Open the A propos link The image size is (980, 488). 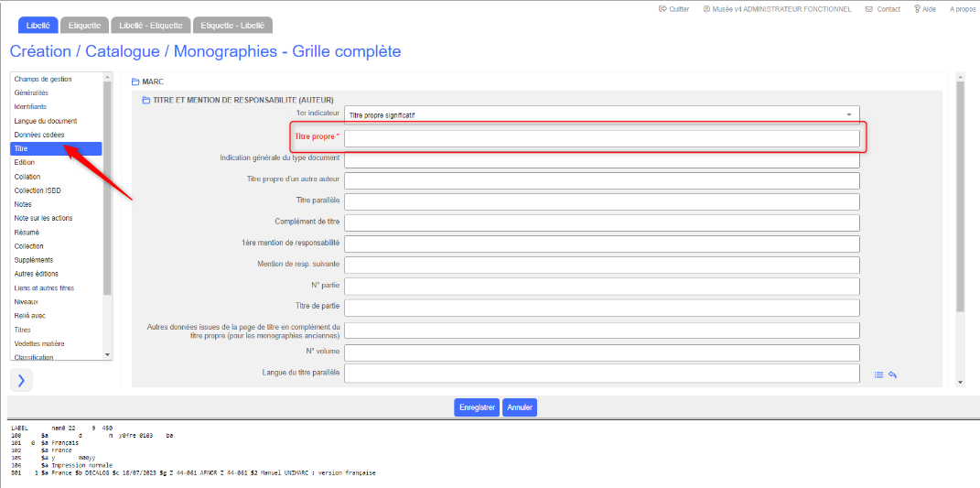pyautogui.click(x=963, y=9)
